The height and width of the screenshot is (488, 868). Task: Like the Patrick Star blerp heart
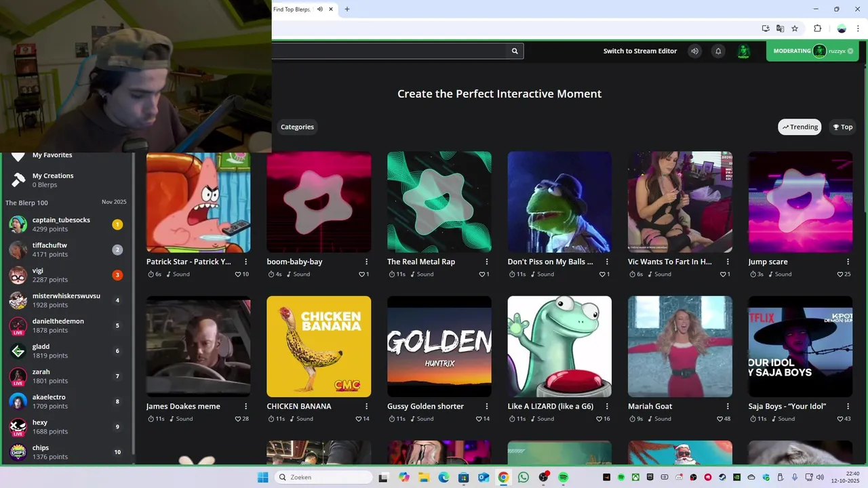click(238, 274)
